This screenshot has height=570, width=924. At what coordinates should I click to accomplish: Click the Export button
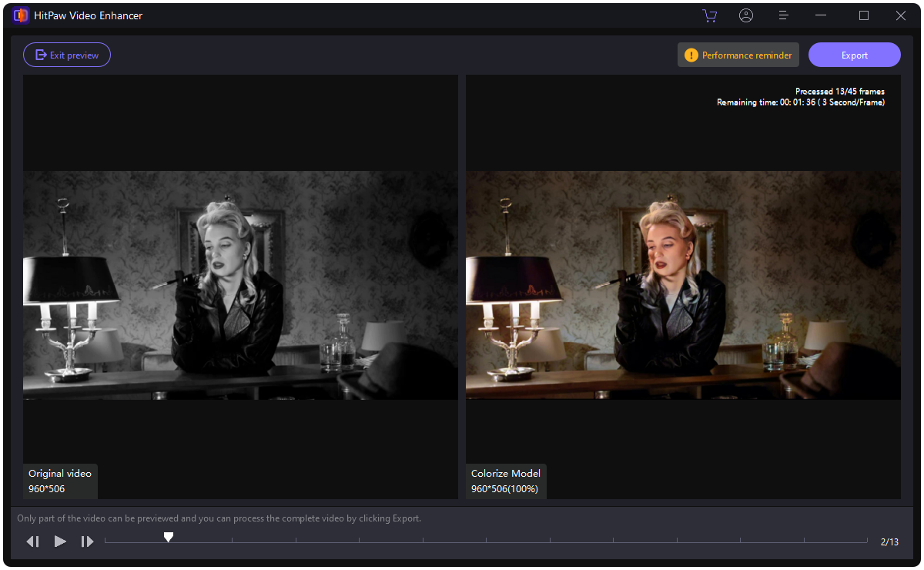(855, 55)
